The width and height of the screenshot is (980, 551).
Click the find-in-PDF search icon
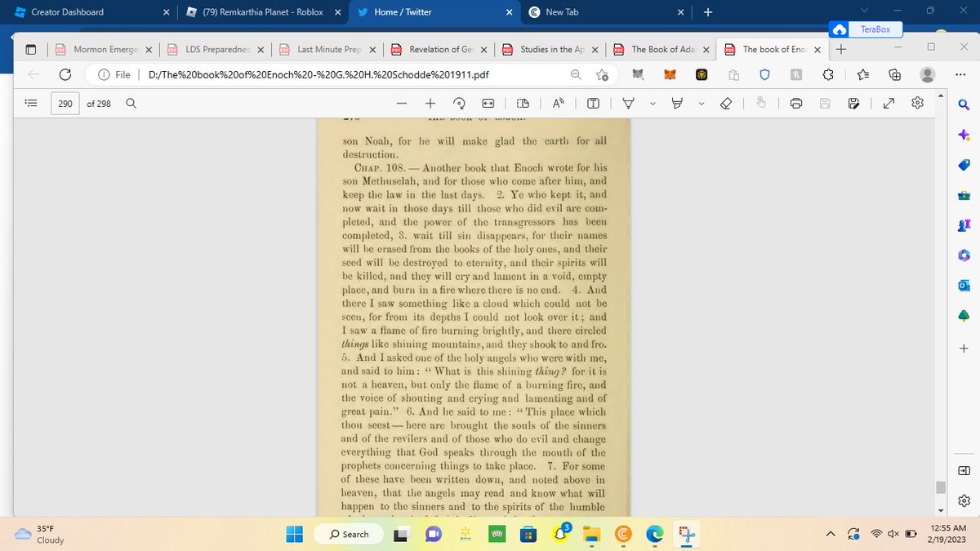[131, 104]
